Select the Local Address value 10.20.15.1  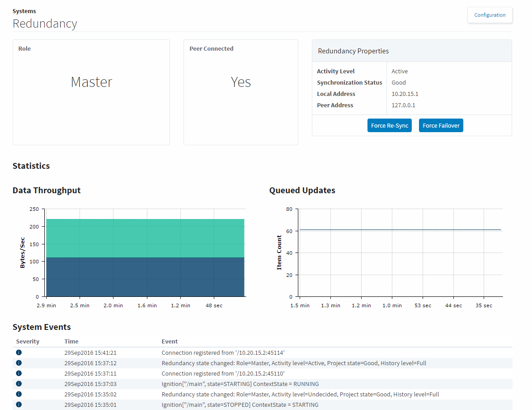coord(405,94)
